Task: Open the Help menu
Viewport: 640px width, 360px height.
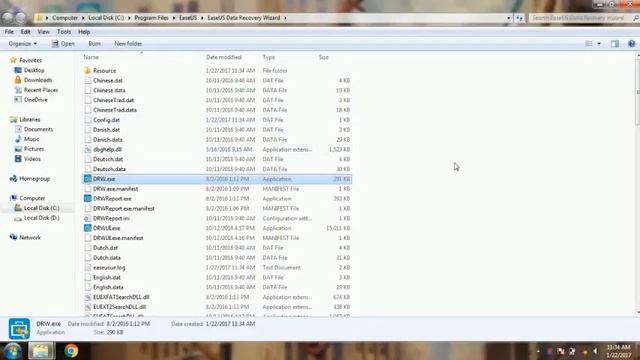Action: (x=84, y=32)
